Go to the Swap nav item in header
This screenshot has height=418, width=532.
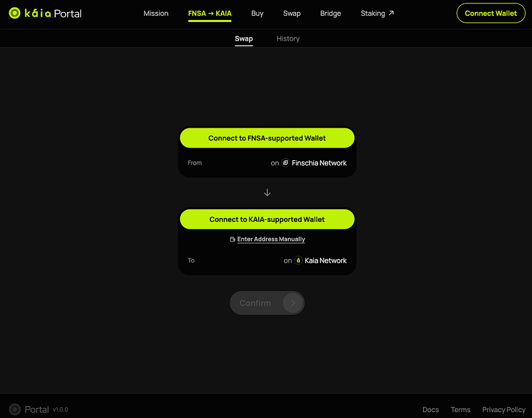tap(292, 13)
